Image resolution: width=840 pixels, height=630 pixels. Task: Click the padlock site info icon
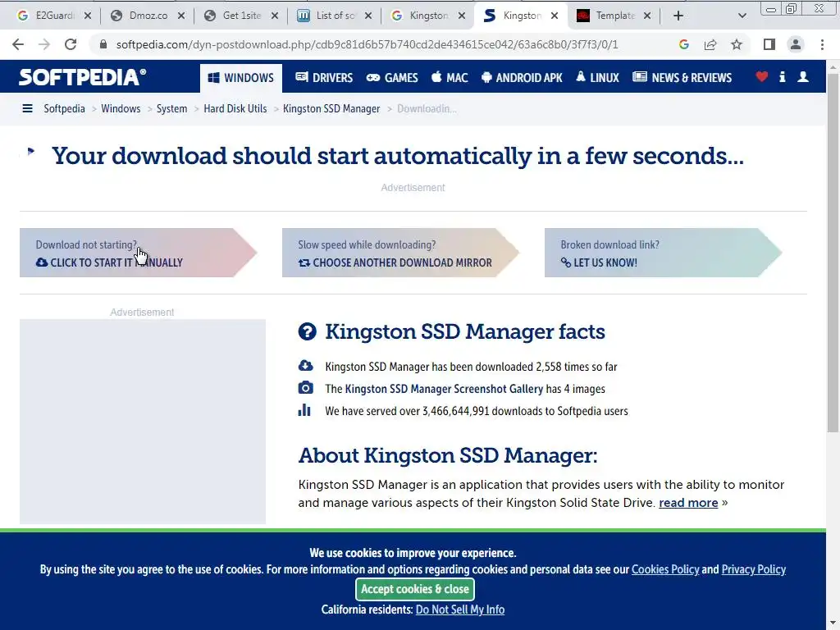click(103, 44)
